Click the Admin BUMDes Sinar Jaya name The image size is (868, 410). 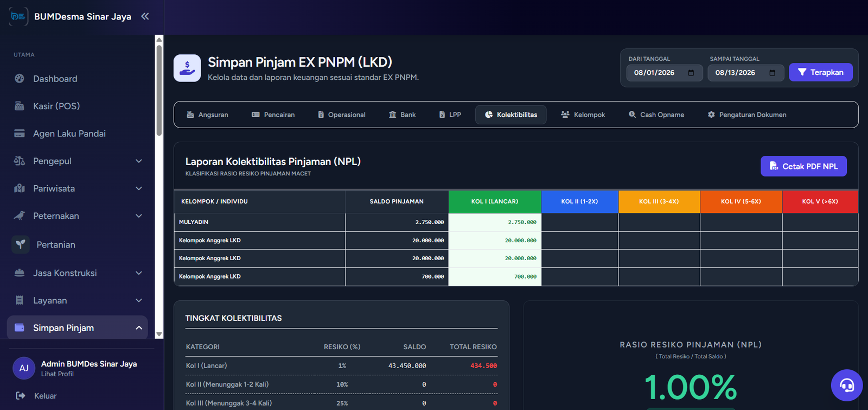click(89, 364)
